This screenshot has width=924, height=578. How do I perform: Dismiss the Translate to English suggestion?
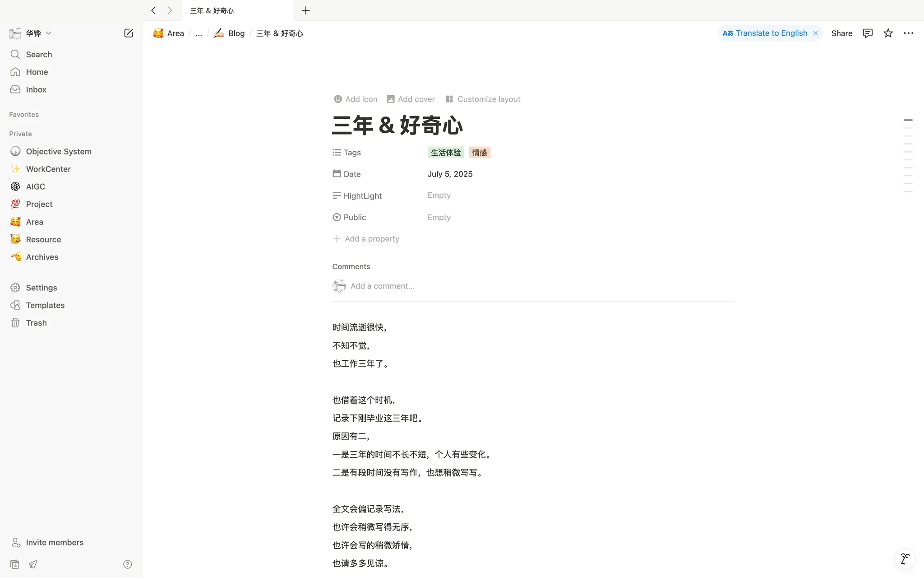coord(815,33)
